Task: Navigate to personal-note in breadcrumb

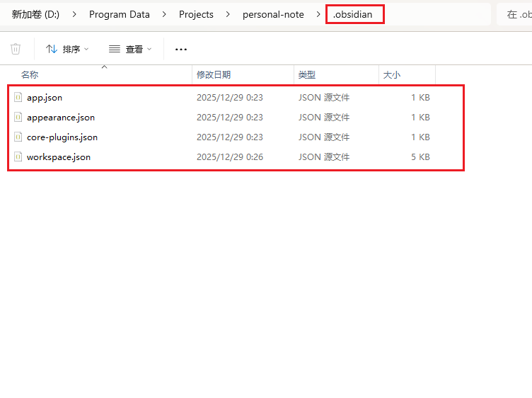Action: [273, 14]
